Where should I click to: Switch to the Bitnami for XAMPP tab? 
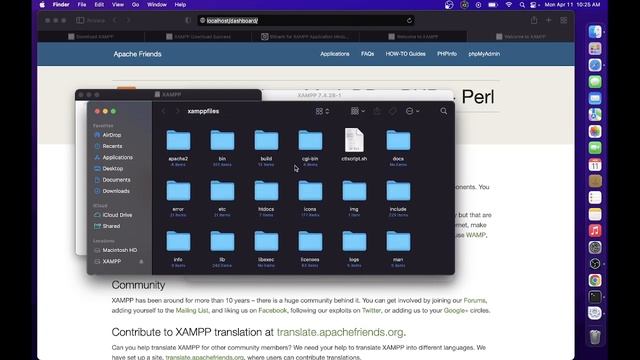305,37
